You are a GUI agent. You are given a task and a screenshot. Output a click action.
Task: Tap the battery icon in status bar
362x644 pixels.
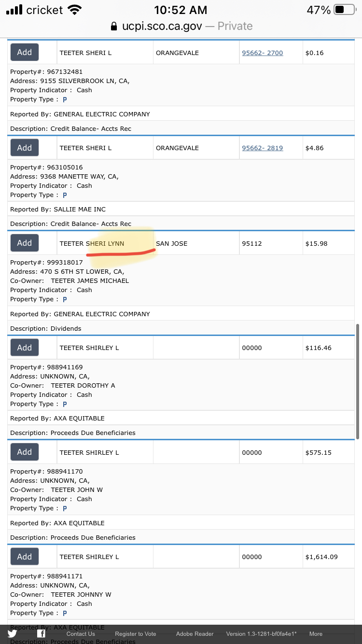click(344, 10)
